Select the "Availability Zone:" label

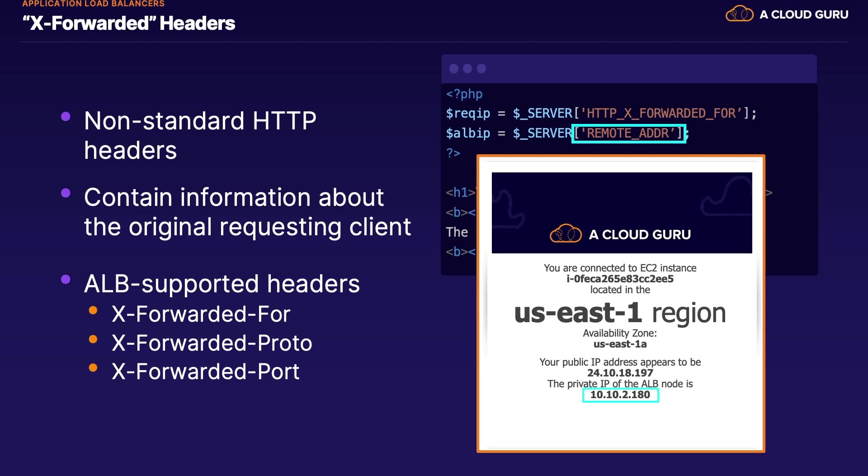(620, 333)
